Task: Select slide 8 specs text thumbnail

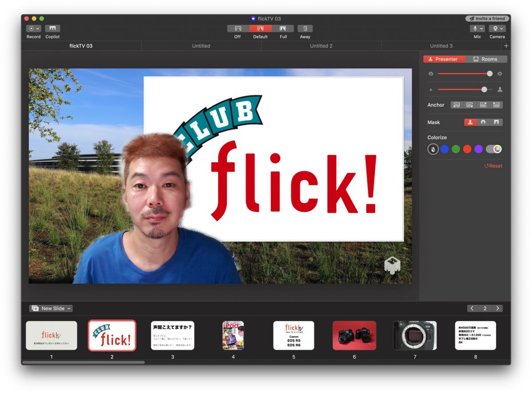Action: coord(475,335)
